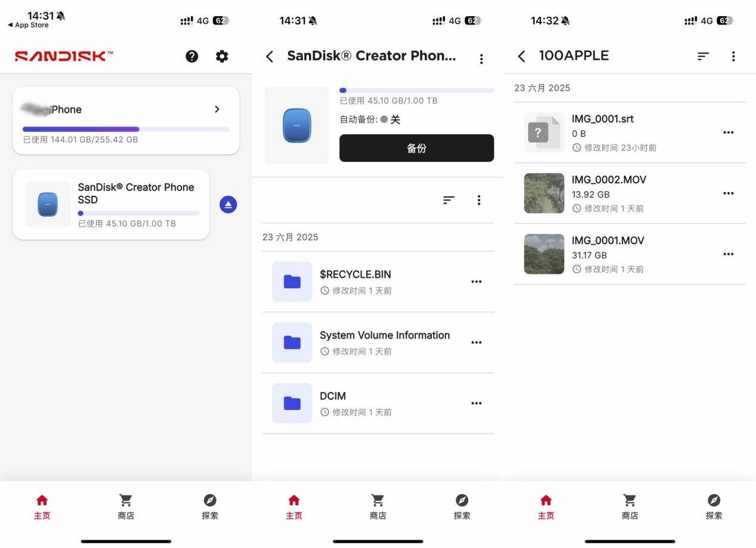Click the Phone storage usage bar

[126, 129]
